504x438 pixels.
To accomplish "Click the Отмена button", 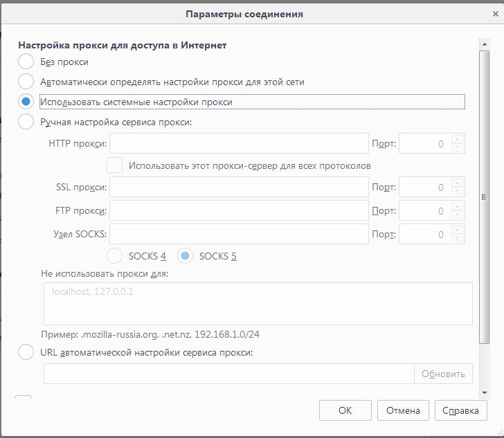I will [x=403, y=410].
